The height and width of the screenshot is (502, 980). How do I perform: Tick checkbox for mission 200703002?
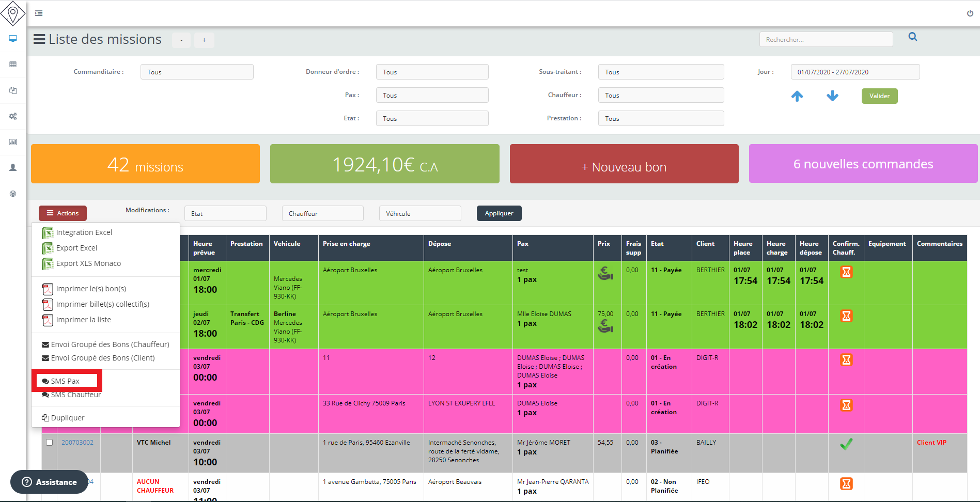[49, 443]
